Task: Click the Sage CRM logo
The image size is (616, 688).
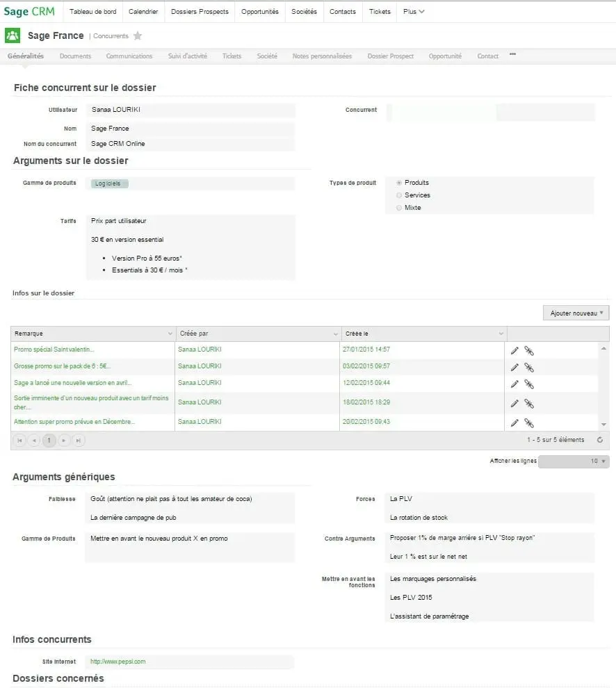Action: [29, 11]
